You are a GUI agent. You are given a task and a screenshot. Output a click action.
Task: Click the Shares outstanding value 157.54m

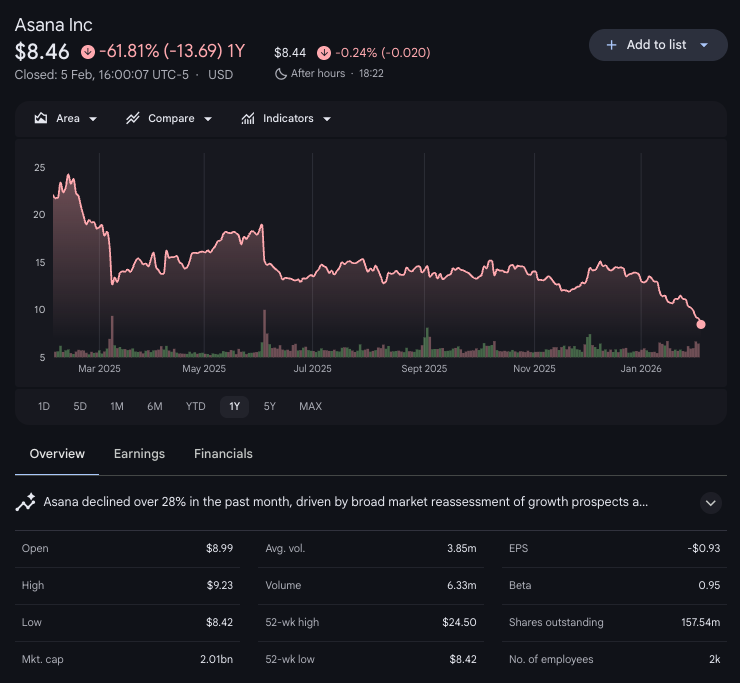tap(701, 622)
